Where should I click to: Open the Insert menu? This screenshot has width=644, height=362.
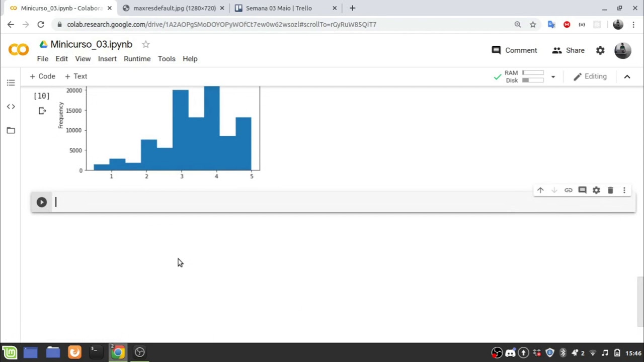[x=107, y=59]
